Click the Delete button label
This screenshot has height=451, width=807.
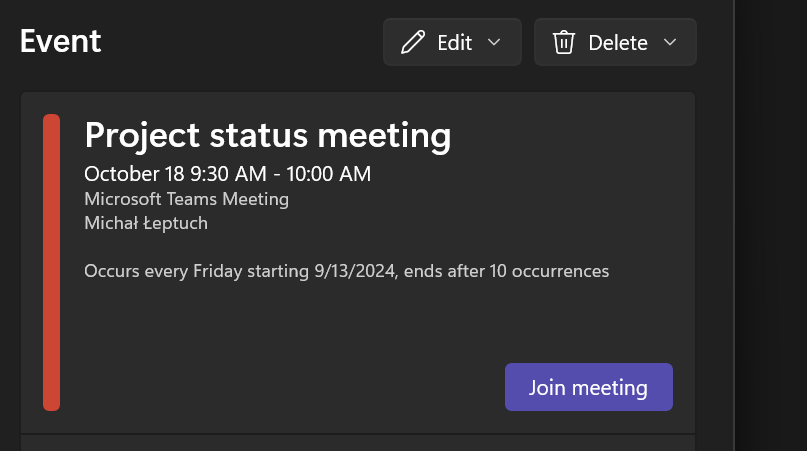tap(618, 43)
